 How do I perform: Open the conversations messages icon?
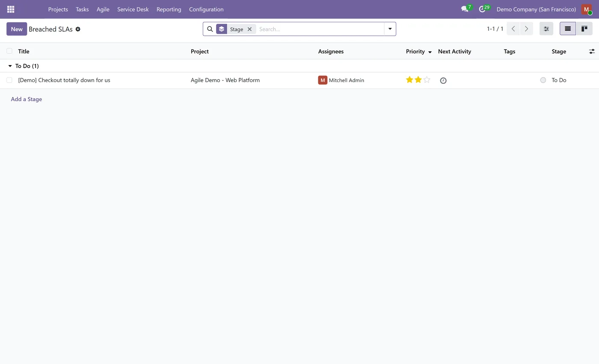pyautogui.click(x=465, y=9)
